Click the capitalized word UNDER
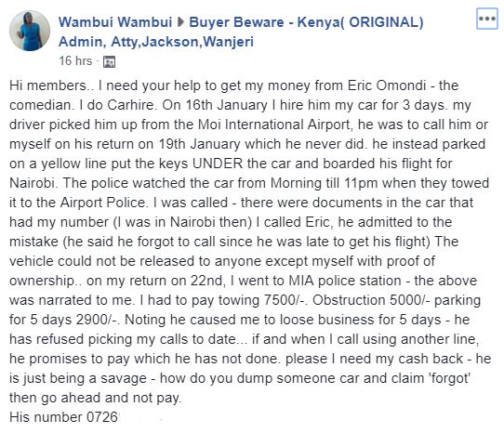The image size is (504, 433). (x=218, y=164)
